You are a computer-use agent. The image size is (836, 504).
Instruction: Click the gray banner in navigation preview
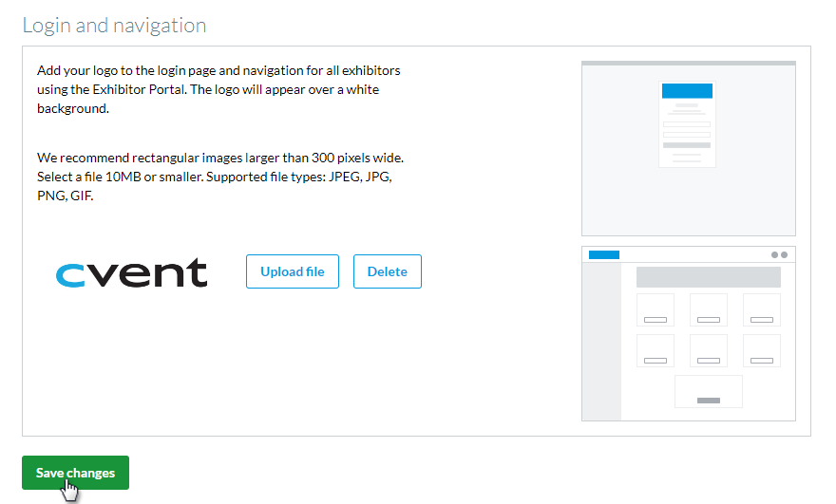pyautogui.click(x=708, y=277)
